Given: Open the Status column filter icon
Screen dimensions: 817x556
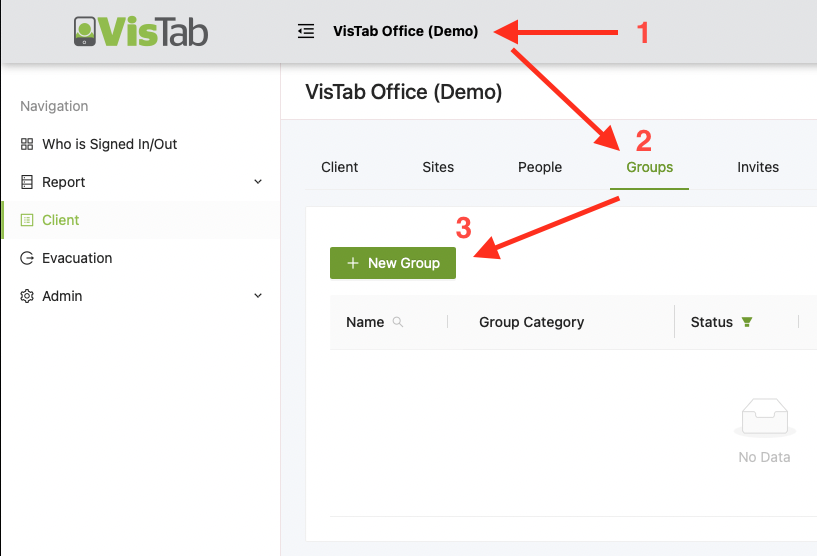Looking at the screenshot, I should coord(746,322).
